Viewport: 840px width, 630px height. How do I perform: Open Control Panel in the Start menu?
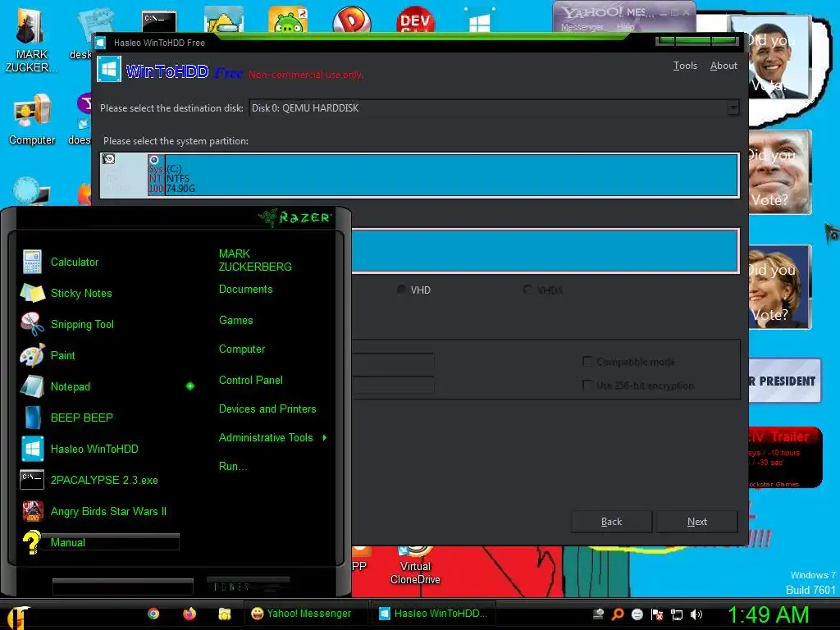(251, 380)
